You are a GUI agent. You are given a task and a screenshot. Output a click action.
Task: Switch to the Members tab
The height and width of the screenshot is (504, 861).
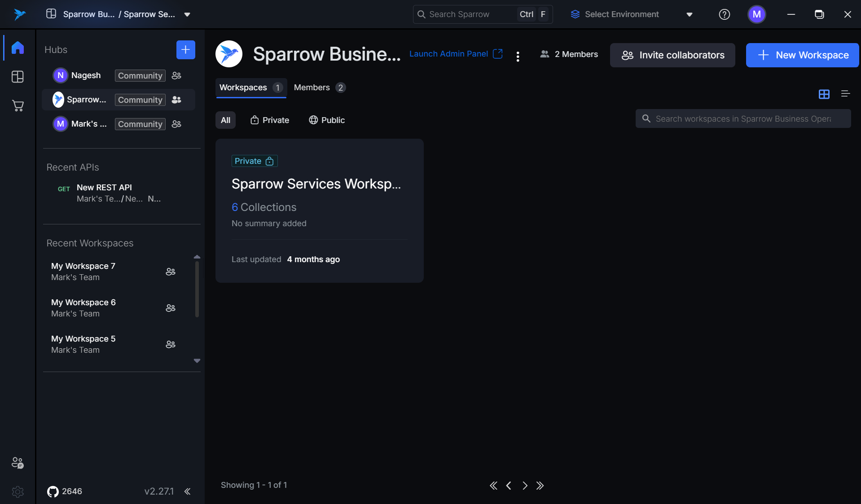(319, 88)
